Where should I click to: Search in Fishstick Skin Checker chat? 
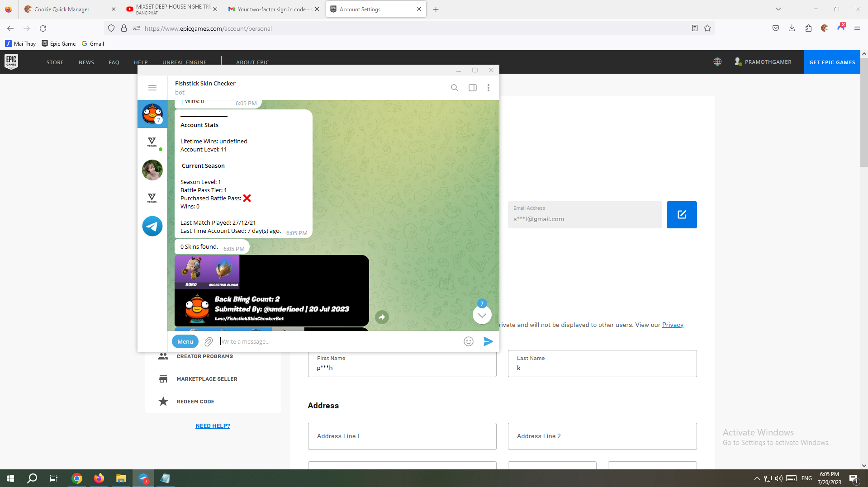[455, 88]
